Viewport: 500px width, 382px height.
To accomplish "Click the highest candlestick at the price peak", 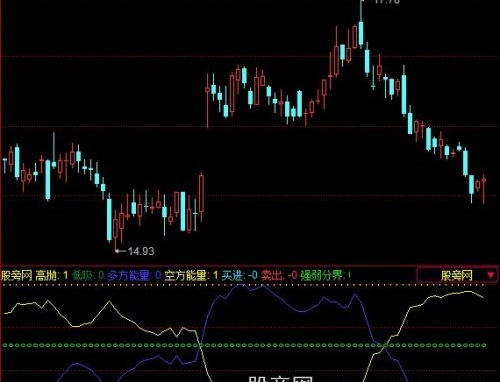I will click(x=361, y=23).
